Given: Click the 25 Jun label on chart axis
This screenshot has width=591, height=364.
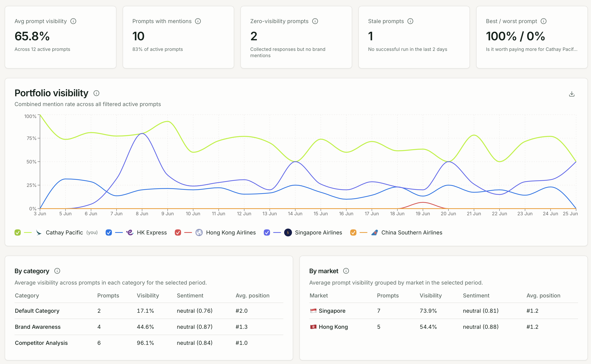Looking at the screenshot, I should [x=570, y=214].
